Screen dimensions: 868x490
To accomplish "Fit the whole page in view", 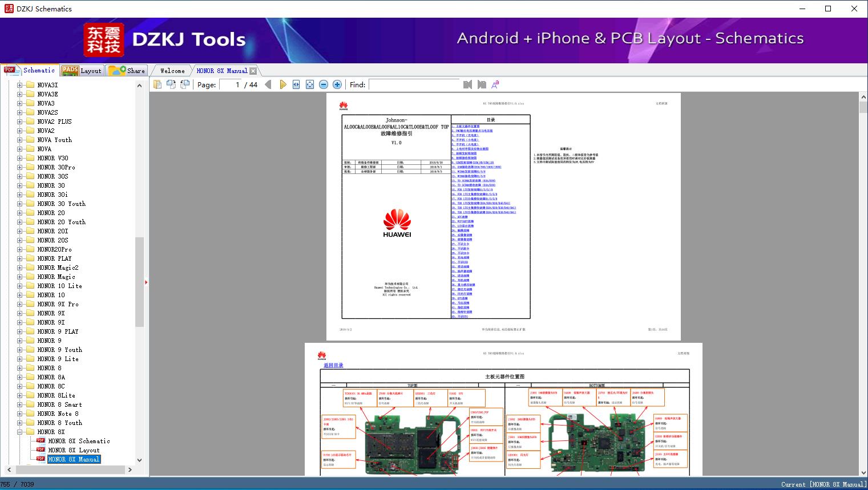I will pyautogui.click(x=310, y=84).
